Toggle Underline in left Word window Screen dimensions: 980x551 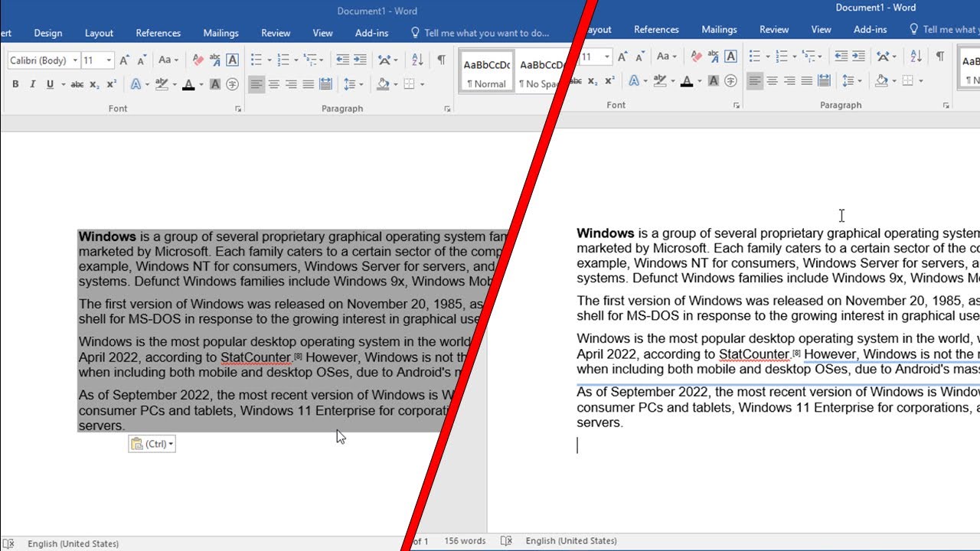point(50,84)
